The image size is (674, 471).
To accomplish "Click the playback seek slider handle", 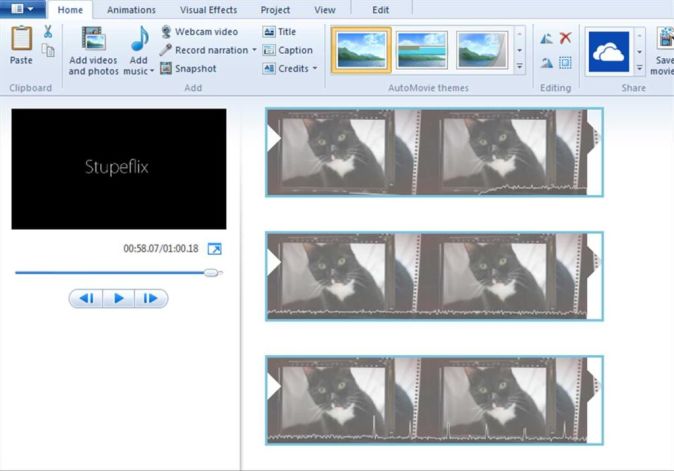I will [x=211, y=272].
